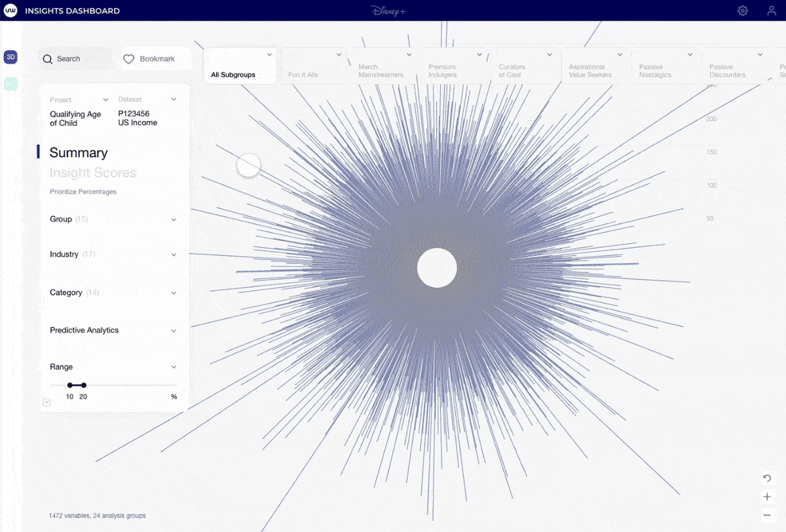Viewport: 786px width, 532px height.
Task: Click the UW logo in header
Action: point(10,10)
